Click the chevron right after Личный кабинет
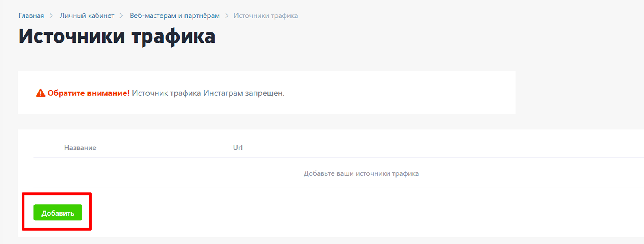 pos(121,16)
